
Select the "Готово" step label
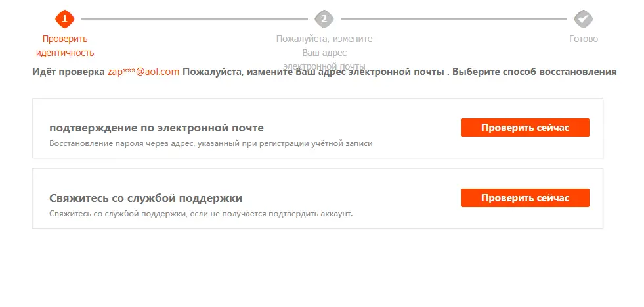[583, 39]
